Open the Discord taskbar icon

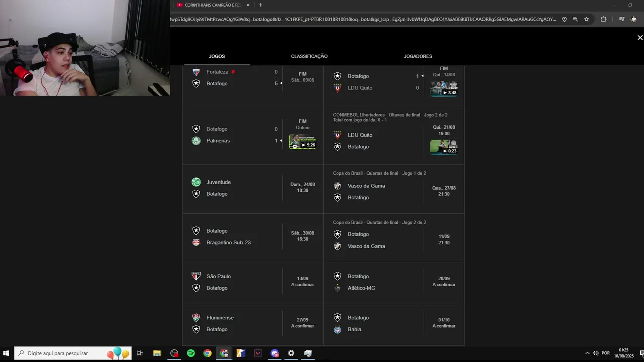[x=275, y=353]
